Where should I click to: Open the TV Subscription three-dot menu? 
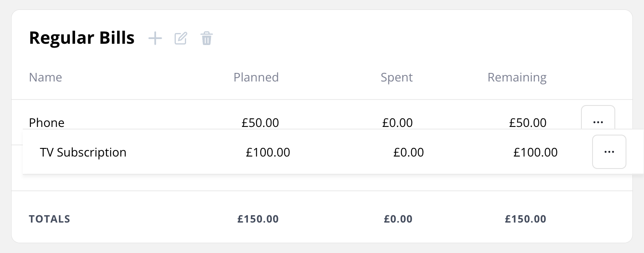click(609, 152)
